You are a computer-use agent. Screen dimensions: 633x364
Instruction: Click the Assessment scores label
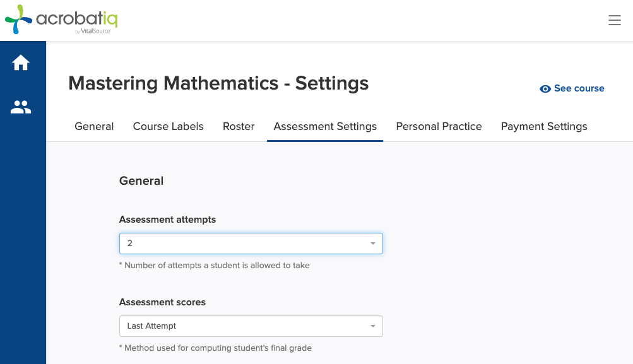pos(162,302)
